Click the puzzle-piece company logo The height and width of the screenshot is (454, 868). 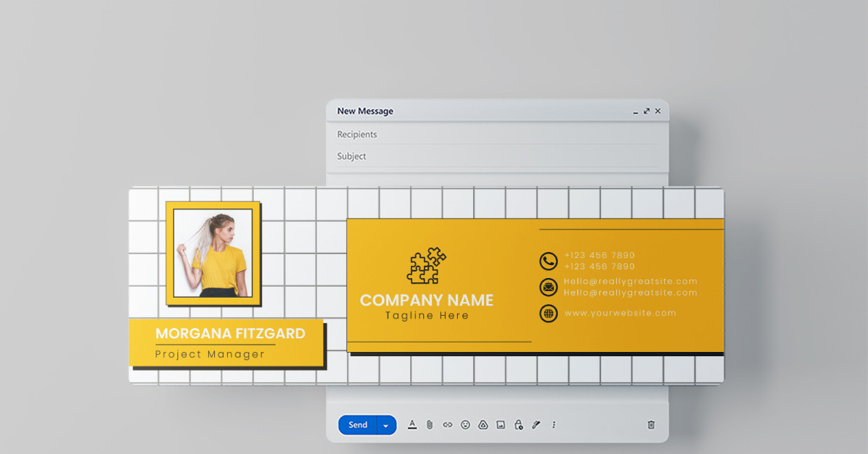425,265
